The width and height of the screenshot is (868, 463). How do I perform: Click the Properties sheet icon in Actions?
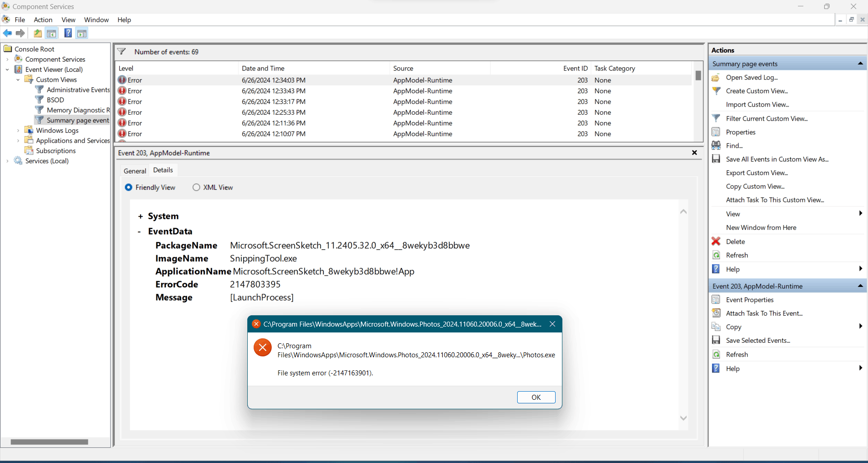click(716, 132)
